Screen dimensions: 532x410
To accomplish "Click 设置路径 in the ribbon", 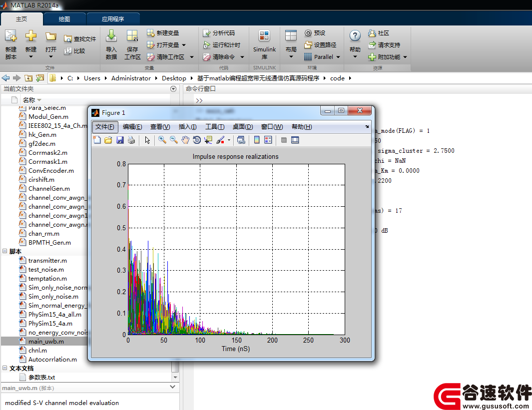I will (320, 45).
